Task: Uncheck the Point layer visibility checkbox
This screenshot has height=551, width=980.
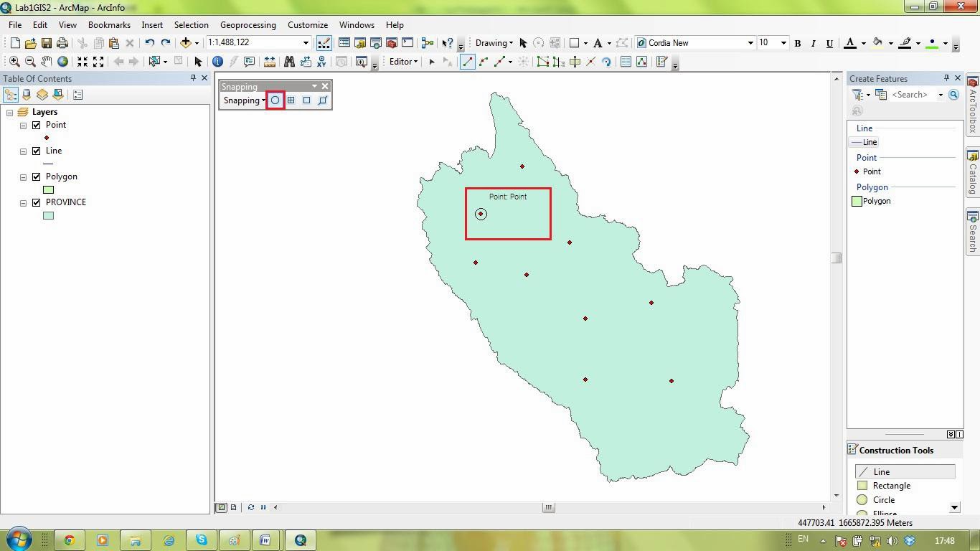Action: click(x=36, y=125)
